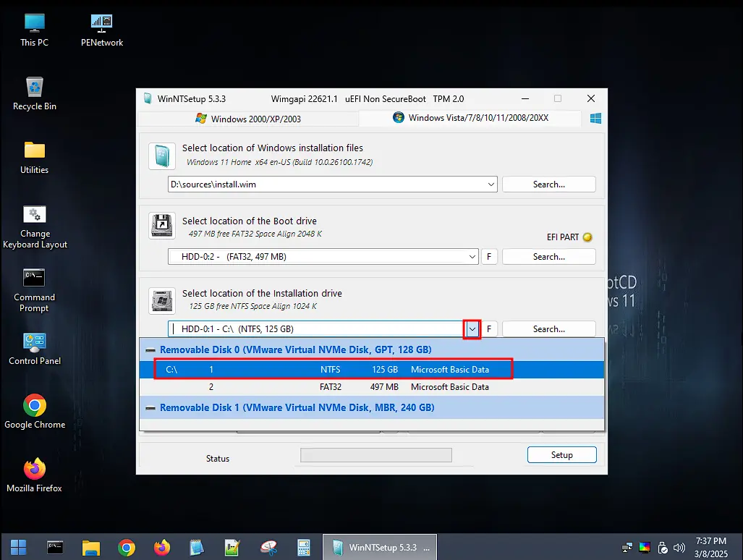Collapse the Removable Disk 1 group
Screen dimensions: 743x560
150,407
